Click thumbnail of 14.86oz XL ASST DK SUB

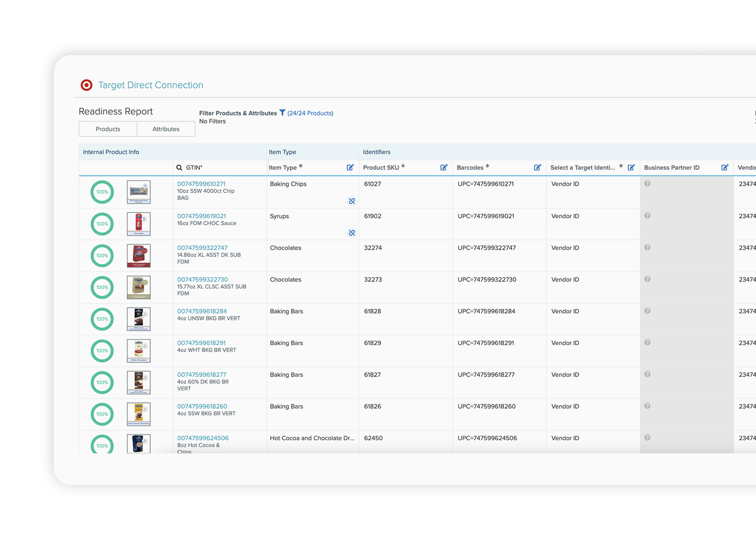pyautogui.click(x=139, y=256)
